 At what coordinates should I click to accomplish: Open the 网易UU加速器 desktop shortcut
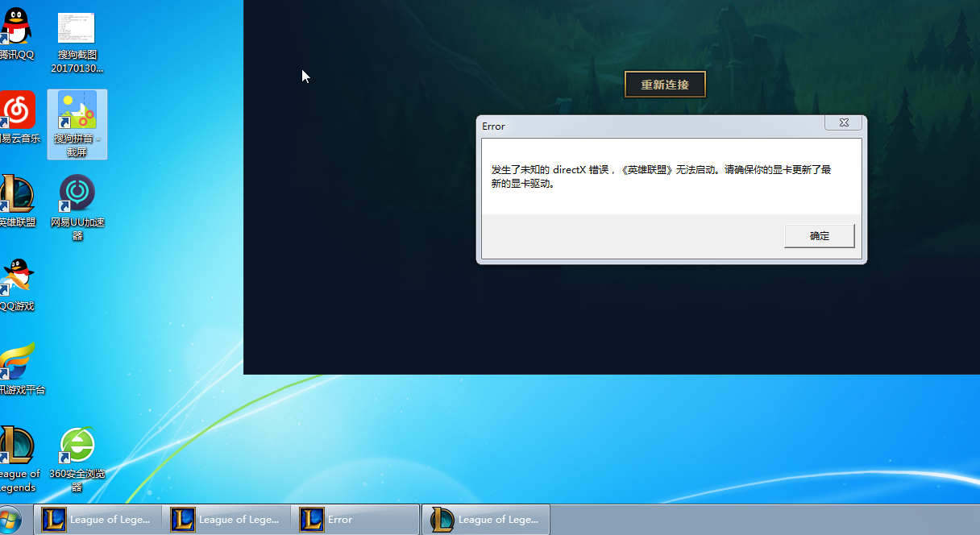coord(77,208)
